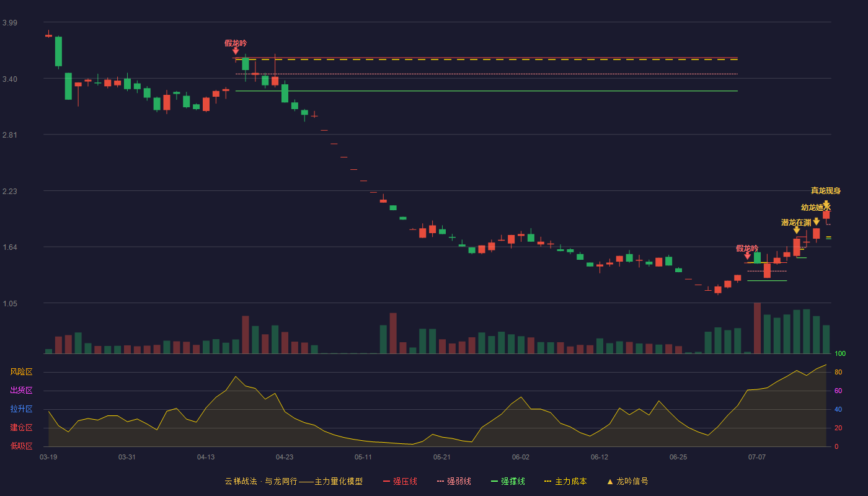Image resolution: width=868 pixels, height=496 pixels.
Task: Select the 真龙现身 signal label
Action: pos(826,191)
